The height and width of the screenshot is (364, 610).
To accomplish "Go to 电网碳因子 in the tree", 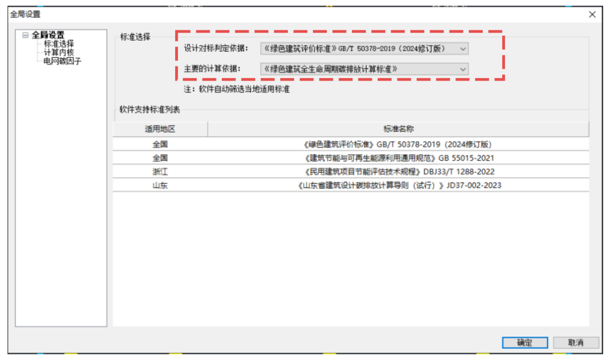I will [62, 61].
